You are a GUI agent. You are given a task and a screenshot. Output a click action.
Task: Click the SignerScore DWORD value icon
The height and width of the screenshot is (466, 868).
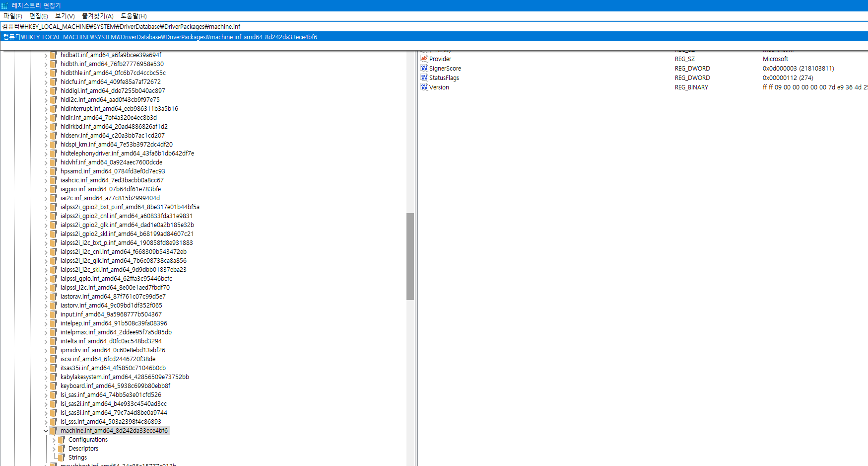424,68
